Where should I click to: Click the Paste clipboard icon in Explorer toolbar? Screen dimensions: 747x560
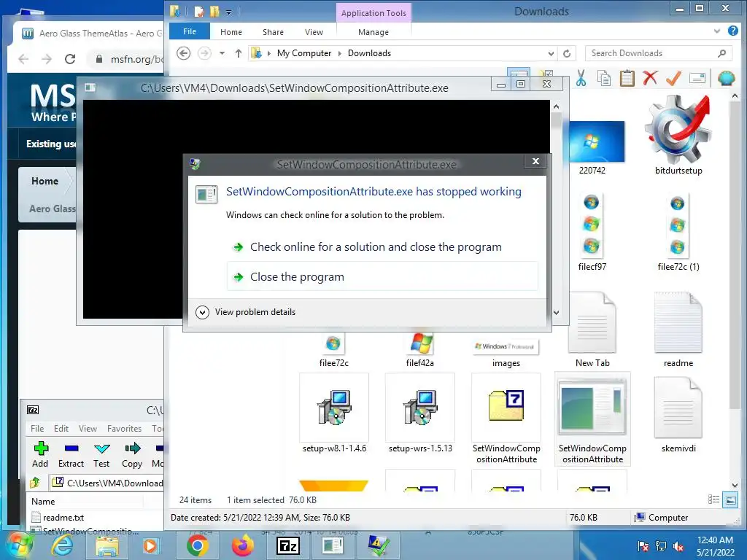[627, 78]
